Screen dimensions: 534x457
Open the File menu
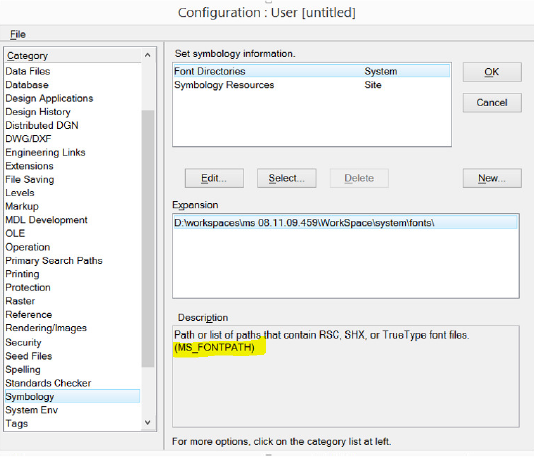pos(18,34)
